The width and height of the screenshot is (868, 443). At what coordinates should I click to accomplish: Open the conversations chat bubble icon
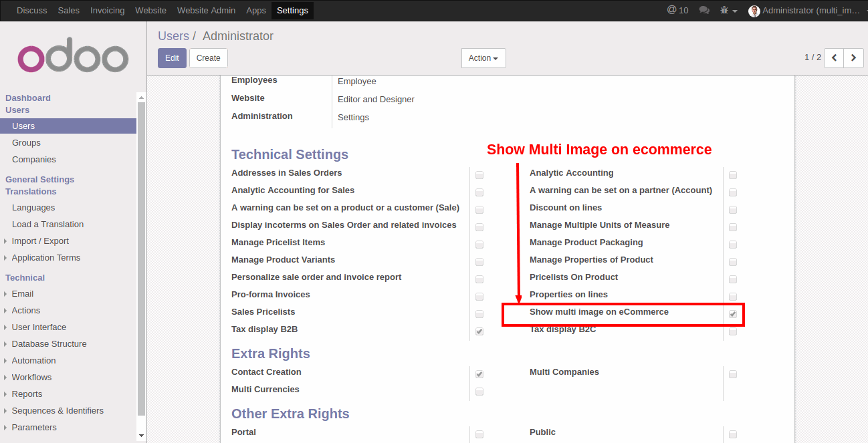tap(704, 11)
